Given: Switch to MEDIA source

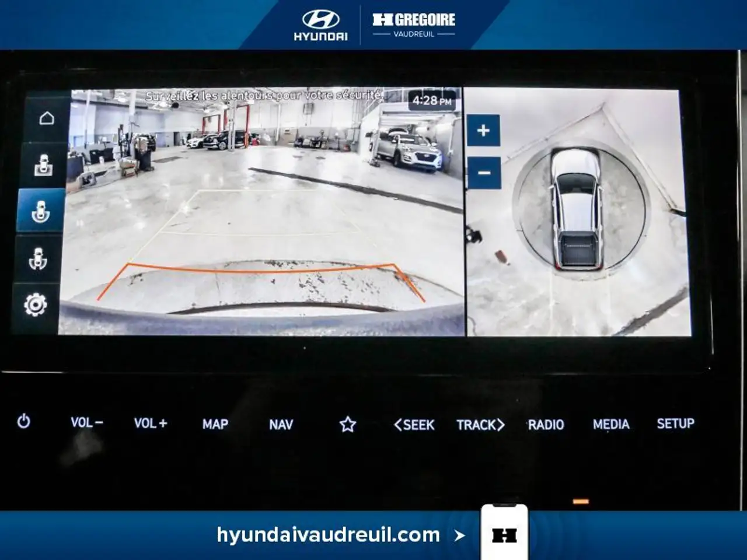Looking at the screenshot, I should pyautogui.click(x=611, y=424).
